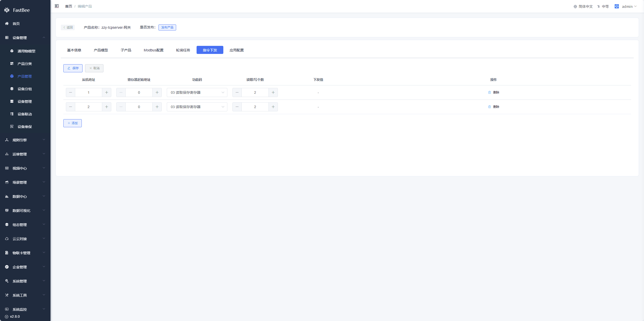Open function code dropdown in the first row
644x321 pixels.
(x=197, y=92)
